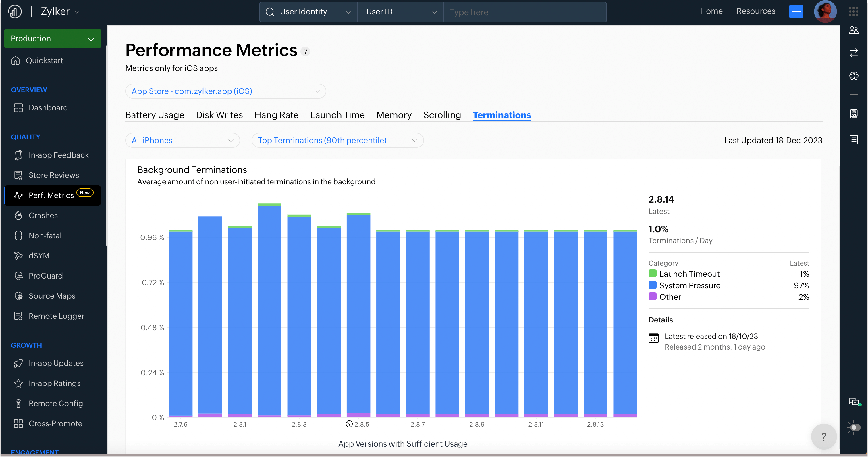Switch to the Hang Rate tab
The width and height of the screenshot is (868, 457).
coord(276,115)
